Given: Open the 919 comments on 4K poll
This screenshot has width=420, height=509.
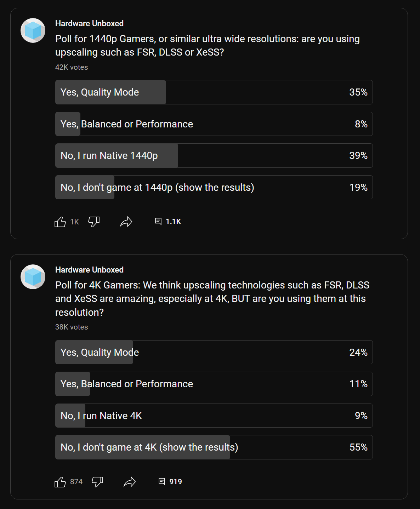Looking at the screenshot, I should (170, 481).
